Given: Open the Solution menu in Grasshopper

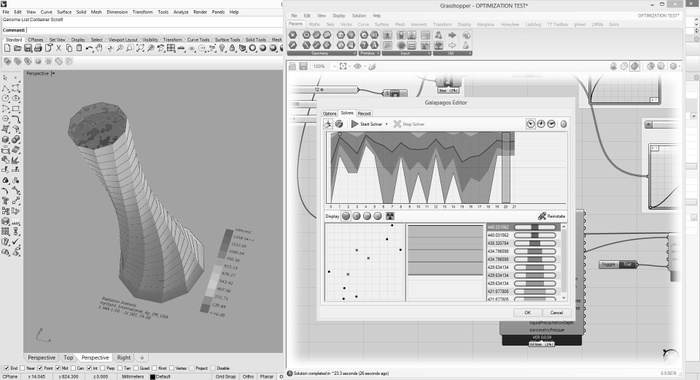Looking at the screenshot, I should (358, 16).
